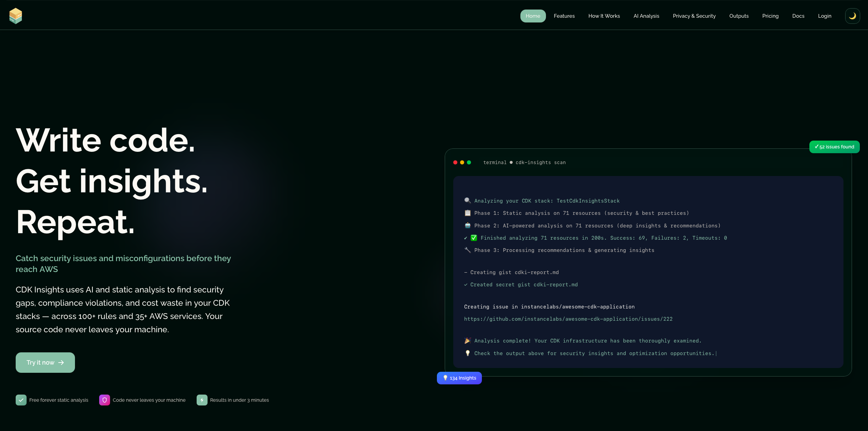Screen dimensions: 868x431
Task: Click the yellow terminal window dot
Action: 462,162
